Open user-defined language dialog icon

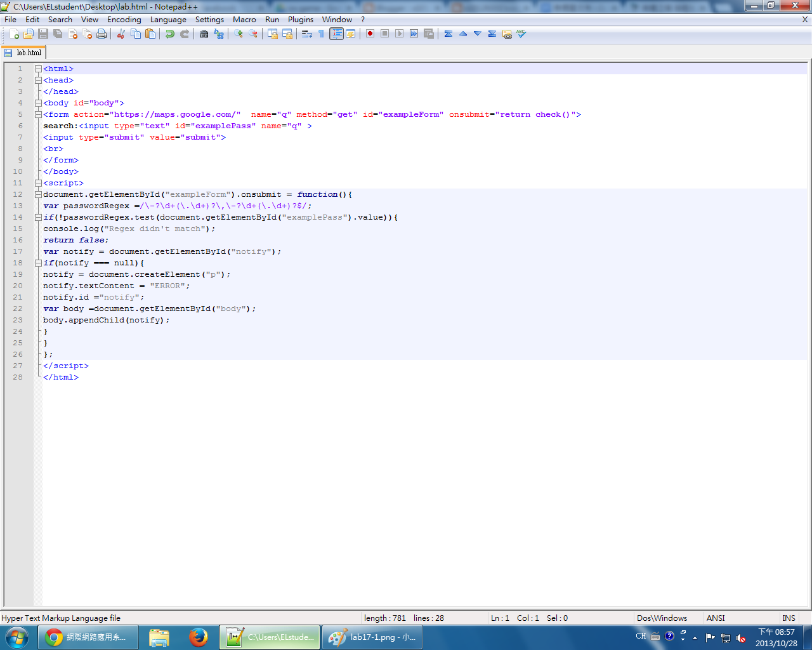click(x=350, y=34)
